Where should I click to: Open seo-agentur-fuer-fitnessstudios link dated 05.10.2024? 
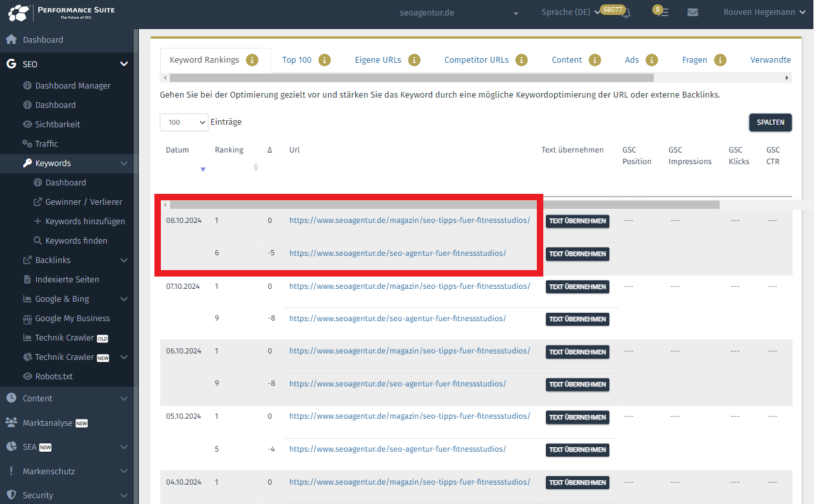tap(397, 449)
